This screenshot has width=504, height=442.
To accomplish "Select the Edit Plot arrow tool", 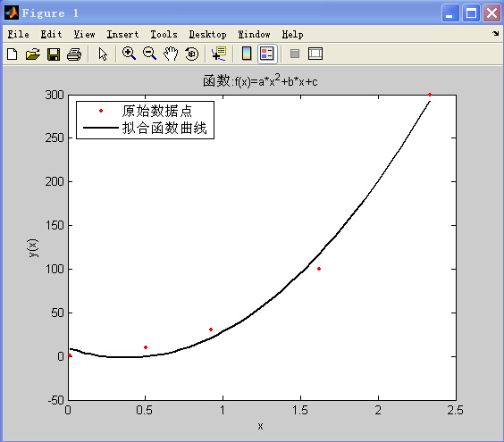I will [103, 54].
